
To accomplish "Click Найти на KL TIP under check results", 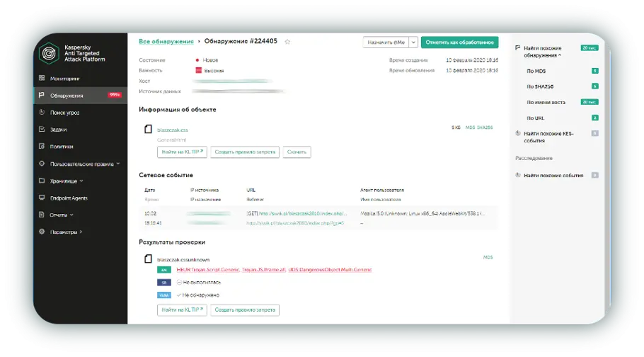I will (x=182, y=310).
